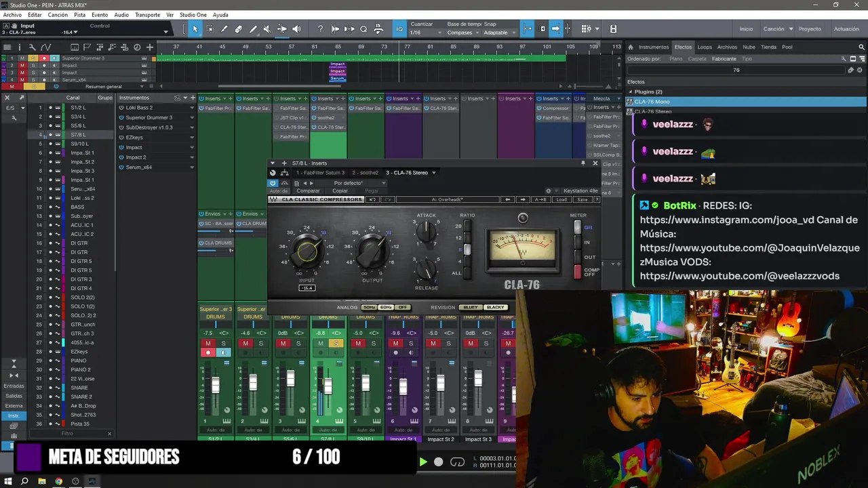Click the browser search magnifier icon
Viewport: 868px width, 488px height.
click(x=862, y=47)
